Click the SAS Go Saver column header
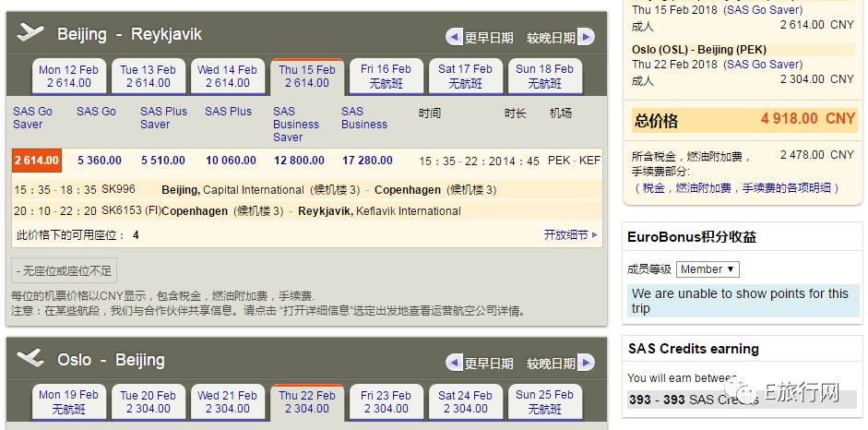This screenshot has width=868, height=430. tap(32, 118)
